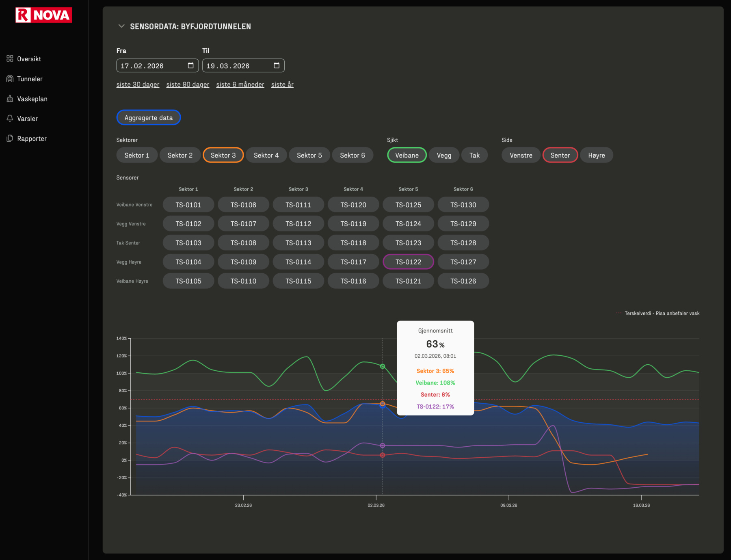Toggle the Veibane layer filter
Screen dimensions: 731x560
[407, 155]
